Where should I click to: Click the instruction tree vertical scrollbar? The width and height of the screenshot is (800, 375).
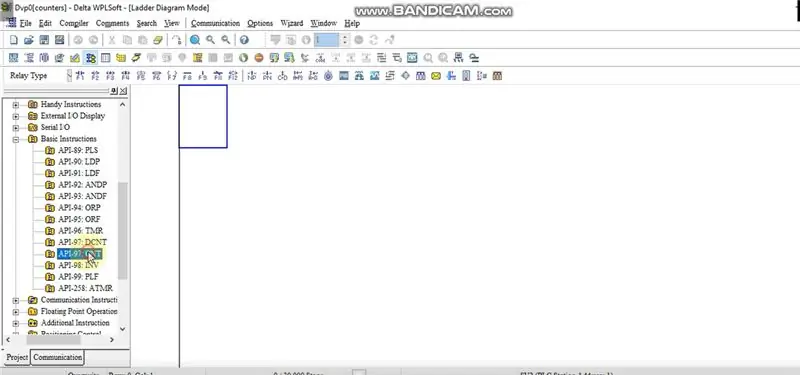[122, 231]
